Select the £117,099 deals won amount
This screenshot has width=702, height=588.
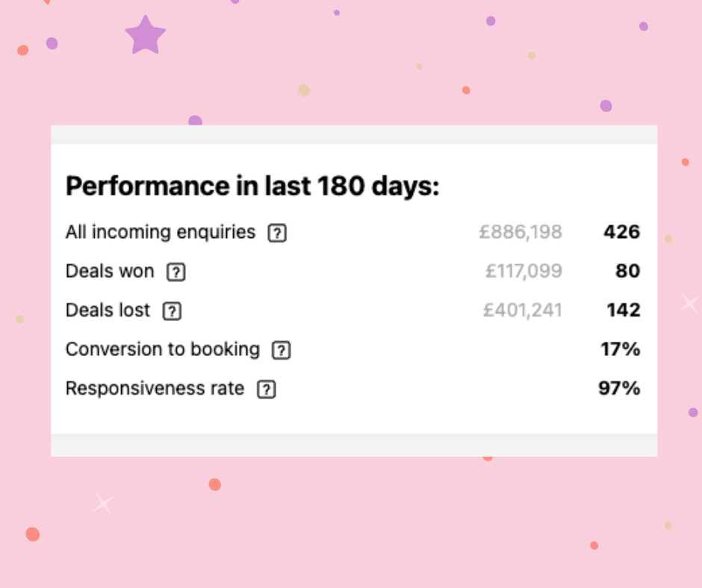pyautogui.click(x=524, y=271)
